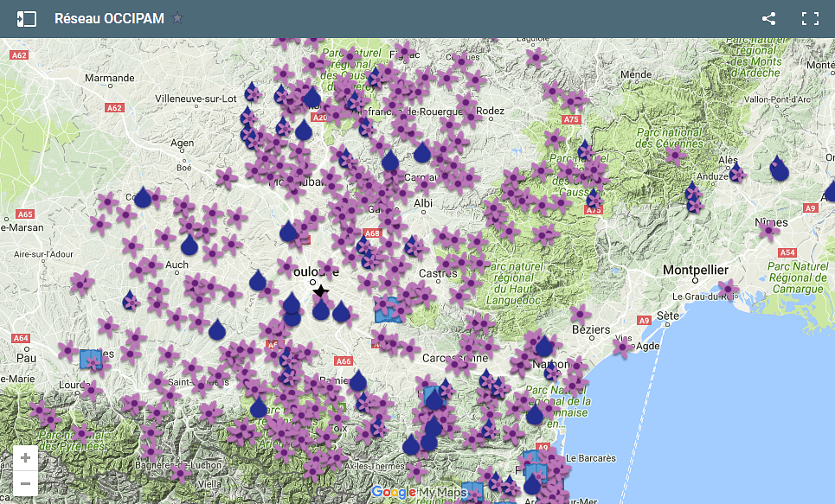Click the blue square marker east of Pau
Screen dimensions: 835x504
[x=90, y=359]
